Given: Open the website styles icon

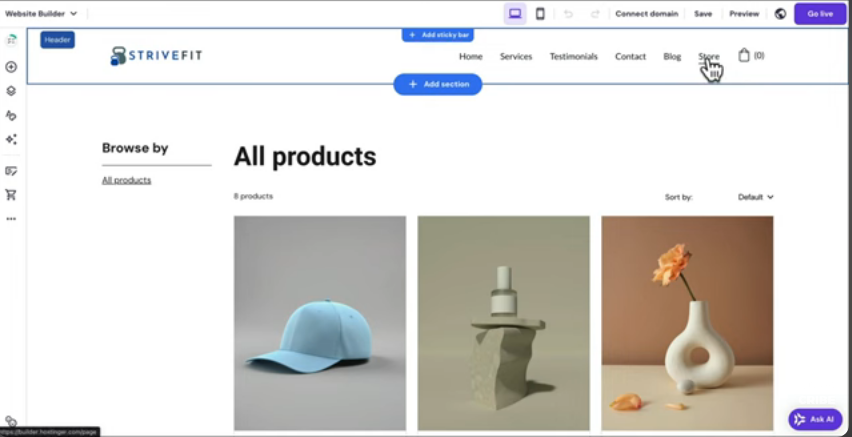Looking at the screenshot, I should 11,115.
